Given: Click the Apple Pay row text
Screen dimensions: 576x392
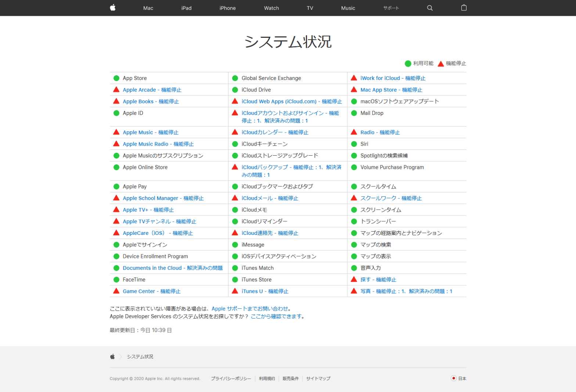Looking at the screenshot, I should tap(134, 186).
